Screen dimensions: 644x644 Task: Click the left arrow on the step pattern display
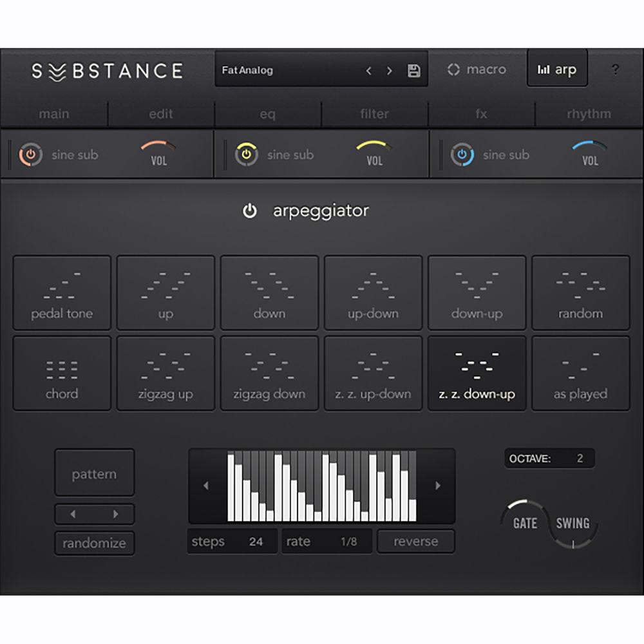click(206, 485)
